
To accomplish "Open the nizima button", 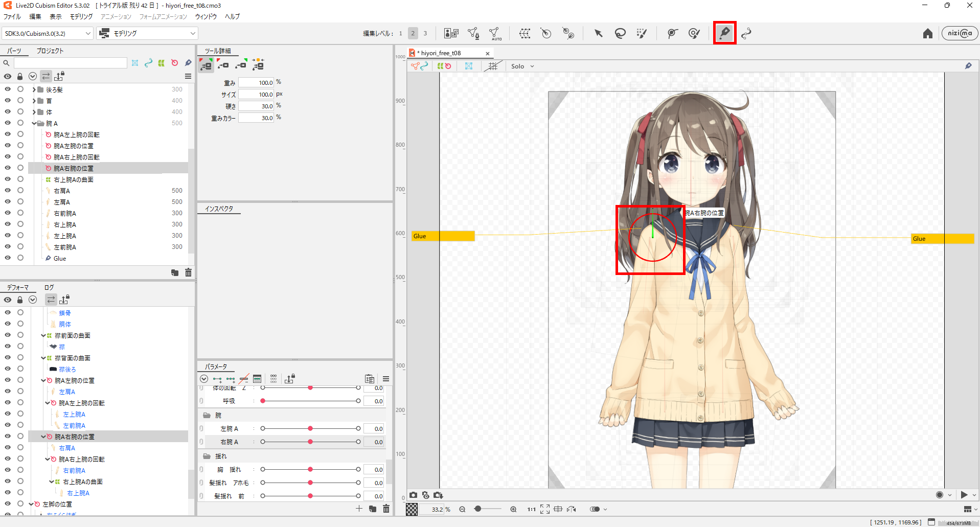I will coord(960,33).
